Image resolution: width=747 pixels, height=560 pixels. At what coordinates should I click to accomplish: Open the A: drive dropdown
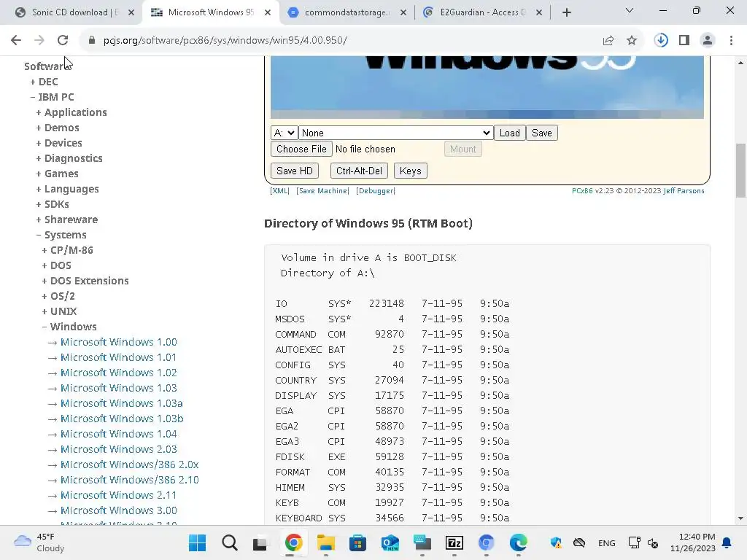point(285,133)
